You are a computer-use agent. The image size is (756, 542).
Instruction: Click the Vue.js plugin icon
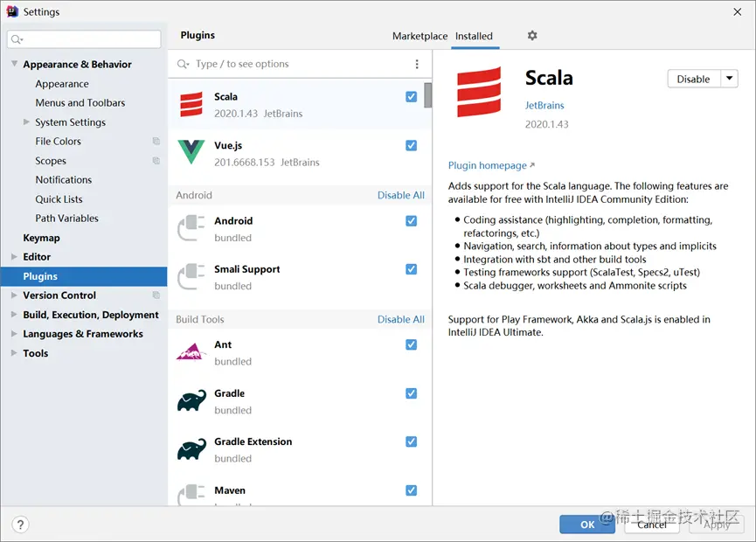191,152
